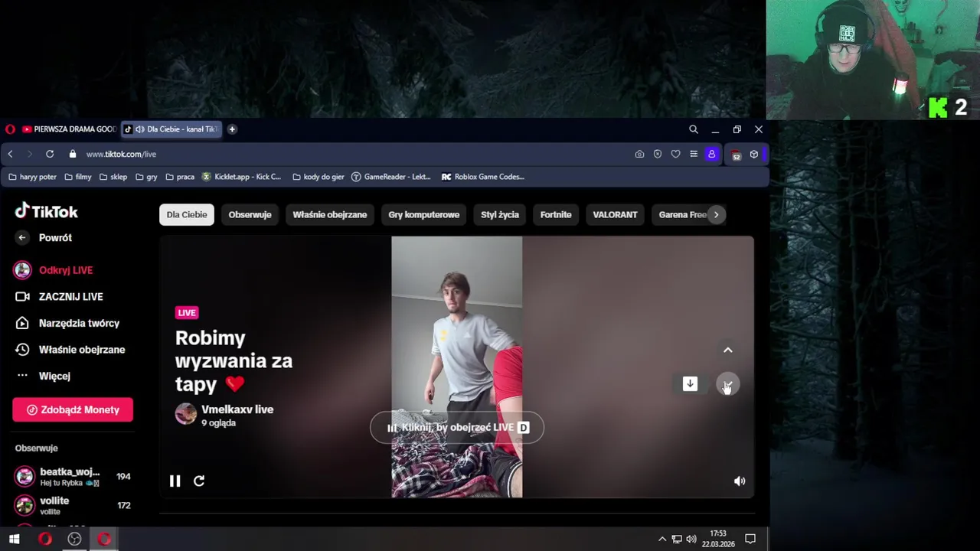Viewport: 980px width, 551px height.
Task: Expand more categories with right chevron
Action: 716,214
